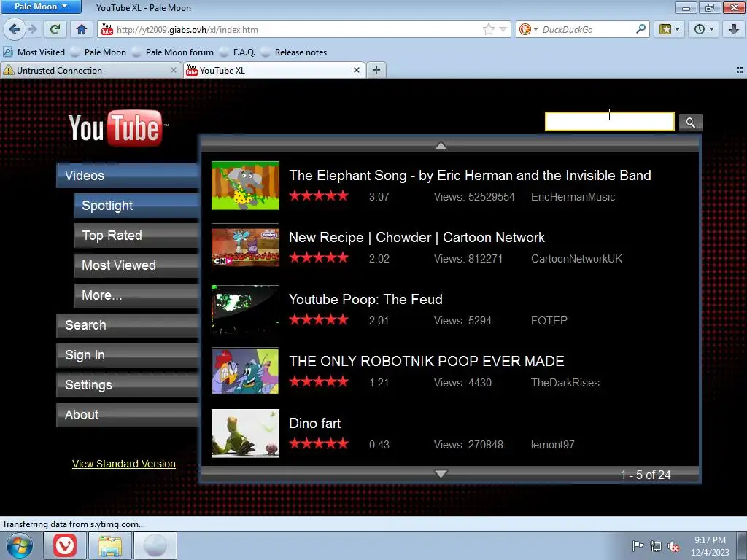
Task: Click the up arrow on video list
Action: coord(441,146)
